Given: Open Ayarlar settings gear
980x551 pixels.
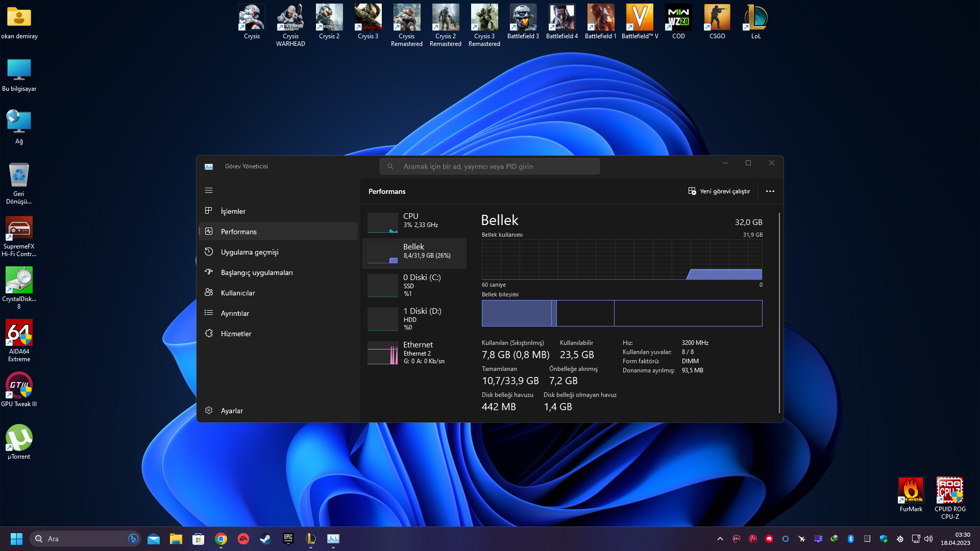Looking at the screenshot, I should click(209, 411).
